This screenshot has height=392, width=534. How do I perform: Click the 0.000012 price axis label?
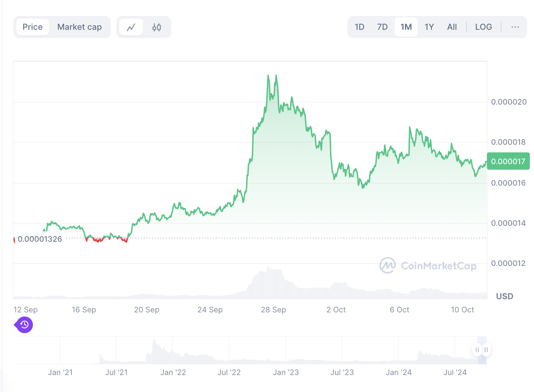(508, 263)
